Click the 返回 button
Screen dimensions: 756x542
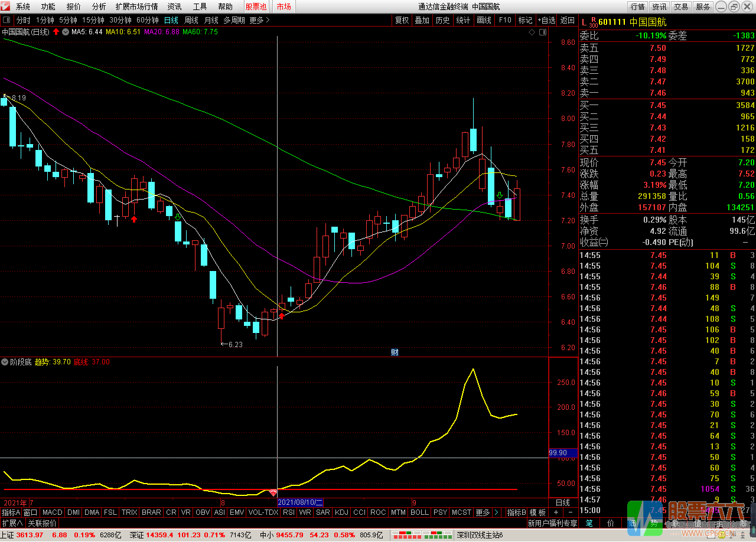pyautogui.click(x=568, y=20)
